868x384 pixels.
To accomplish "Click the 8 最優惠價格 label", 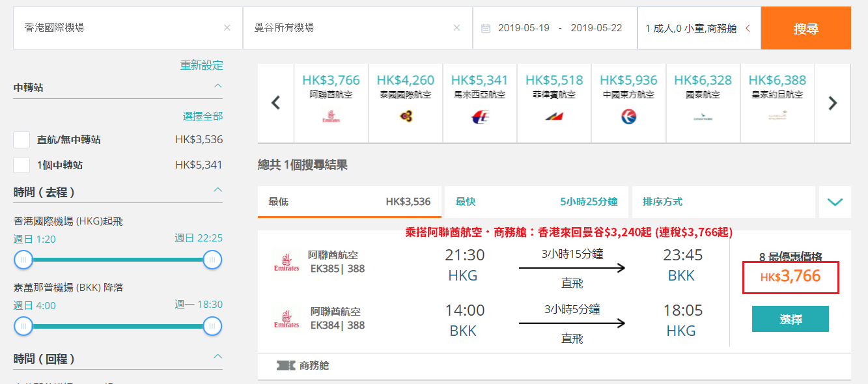I will pos(791,256).
